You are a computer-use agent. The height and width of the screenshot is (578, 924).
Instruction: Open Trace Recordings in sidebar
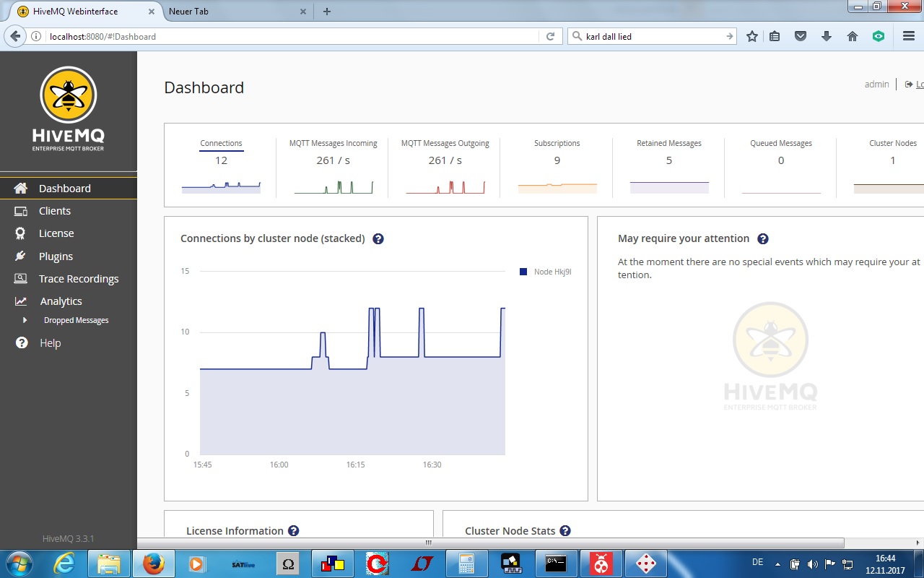(78, 279)
